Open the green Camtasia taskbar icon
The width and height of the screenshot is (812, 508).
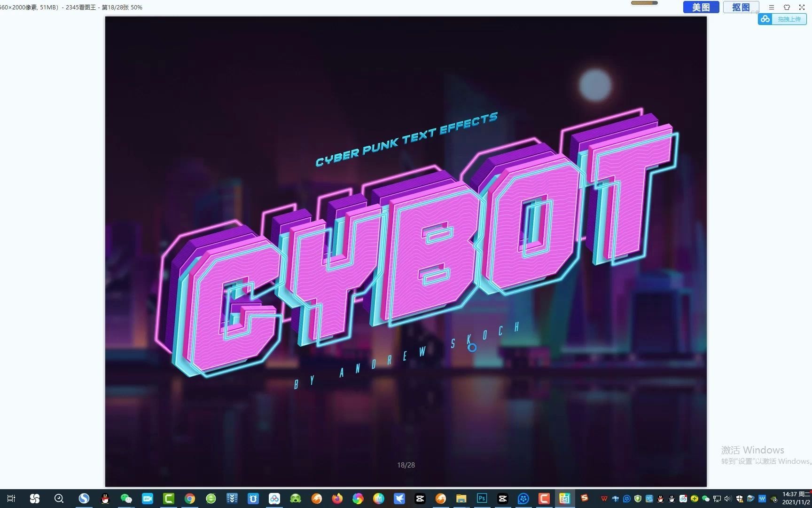pos(169,499)
